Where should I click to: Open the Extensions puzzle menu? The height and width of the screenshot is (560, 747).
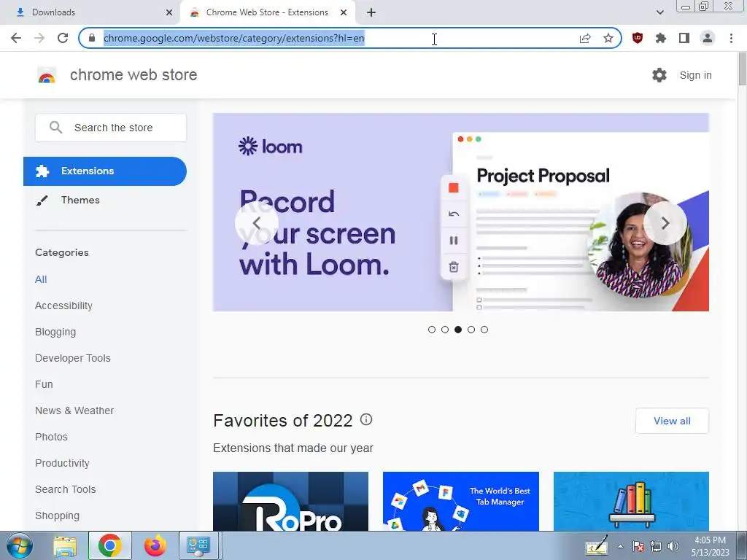661,38
